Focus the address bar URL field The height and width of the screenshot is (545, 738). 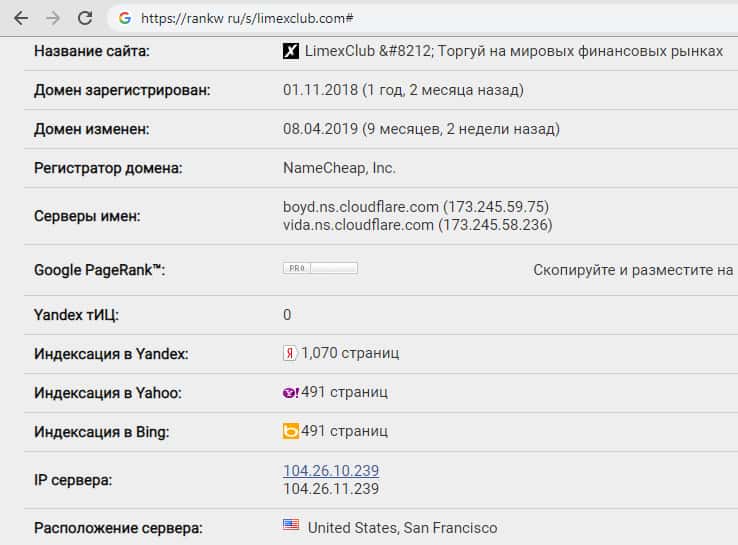pyautogui.click(x=400, y=18)
